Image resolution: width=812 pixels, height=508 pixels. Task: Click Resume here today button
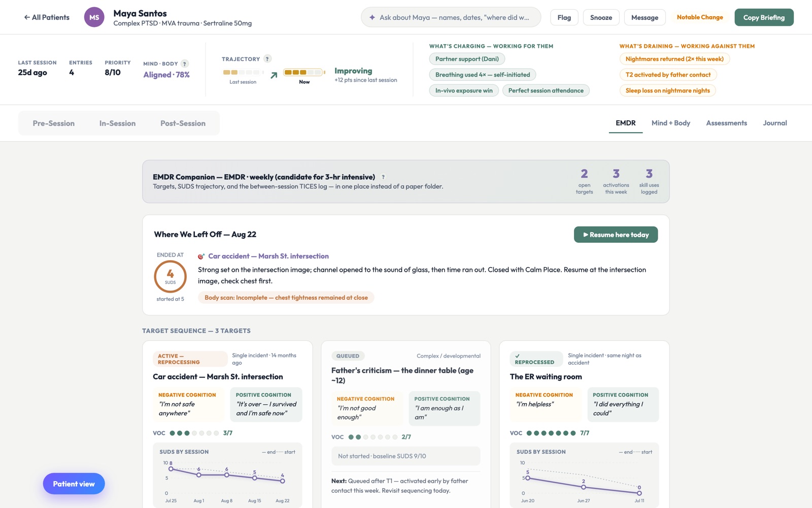[x=616, y=235]
